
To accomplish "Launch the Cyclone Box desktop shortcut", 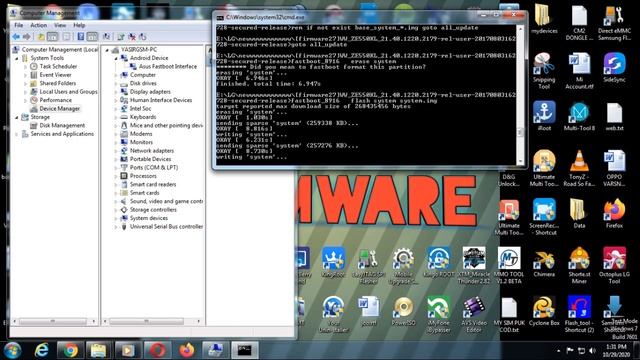I will tap(544, 311).
